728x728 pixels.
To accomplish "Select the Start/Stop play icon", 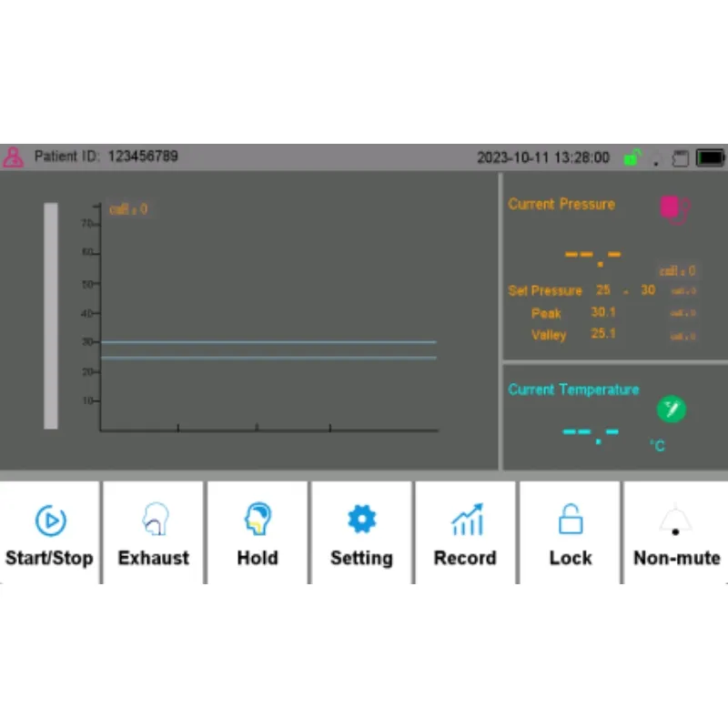I will (x=50, y=521).
